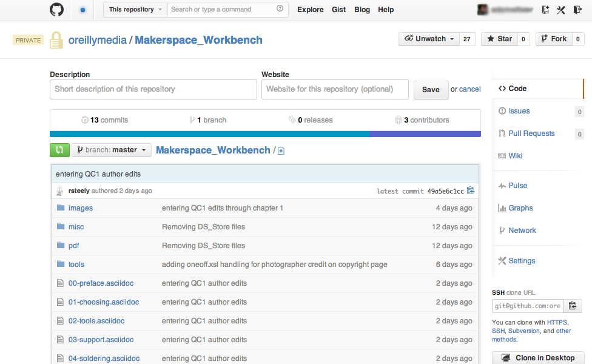Open the Graphs page
592x364 pixels.
pyautogui.click(x=520, y=207)
